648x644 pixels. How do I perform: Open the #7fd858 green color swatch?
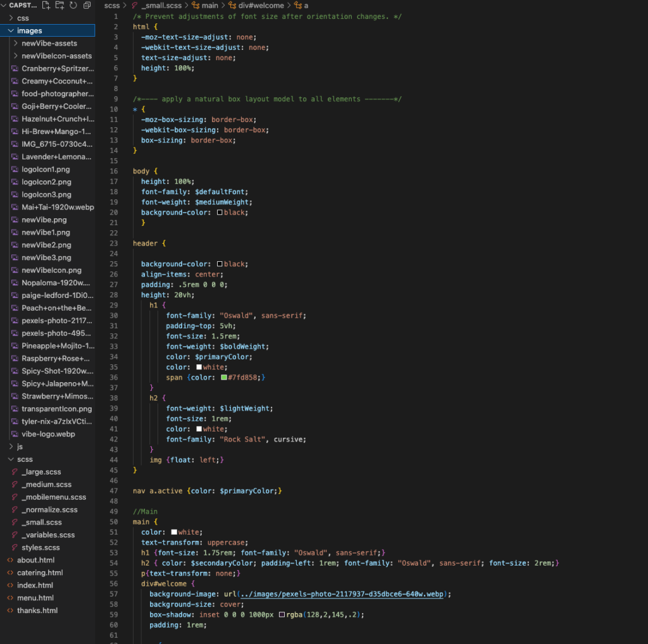(224, 378)
